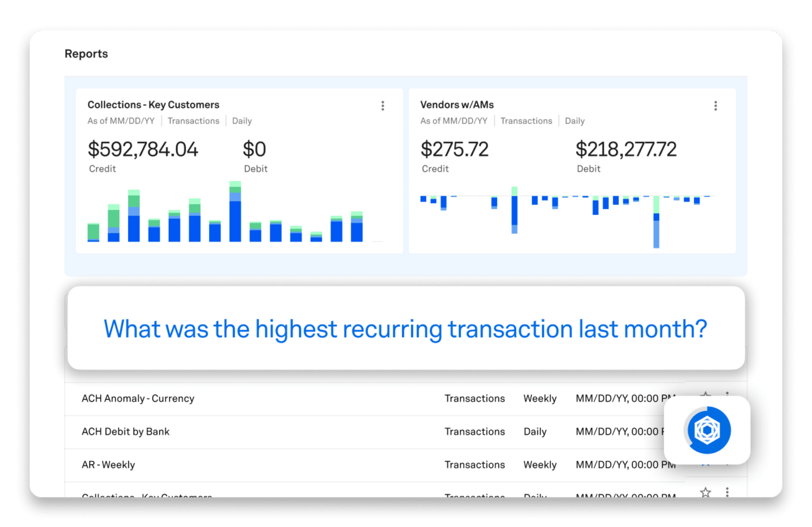Screen dimensions: 812x527
Task: Open the AI assistant icon
Action: point(707,430)
